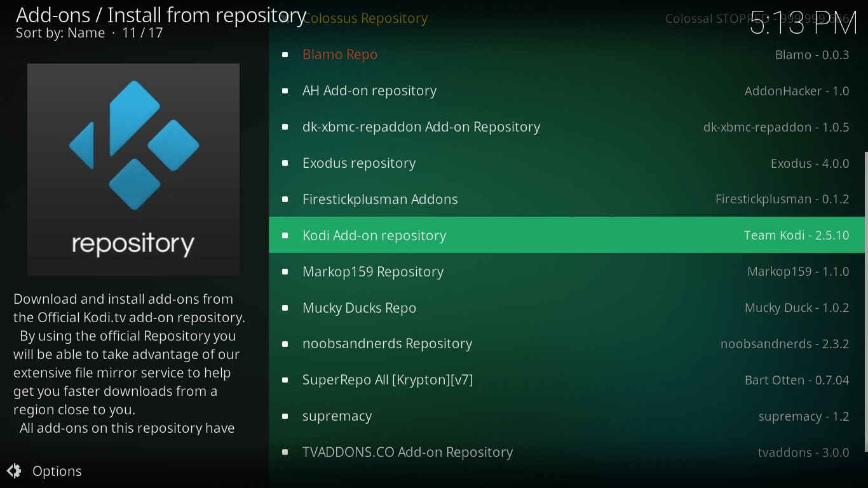Select noobsandnerds Repository
868x488 pixels.
567,344
